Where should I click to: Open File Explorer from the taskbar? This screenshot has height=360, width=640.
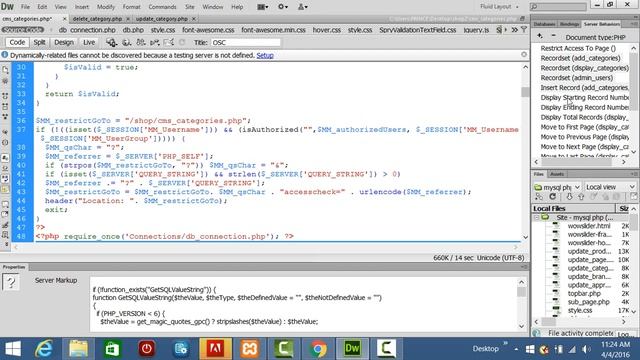pos(78,349)
